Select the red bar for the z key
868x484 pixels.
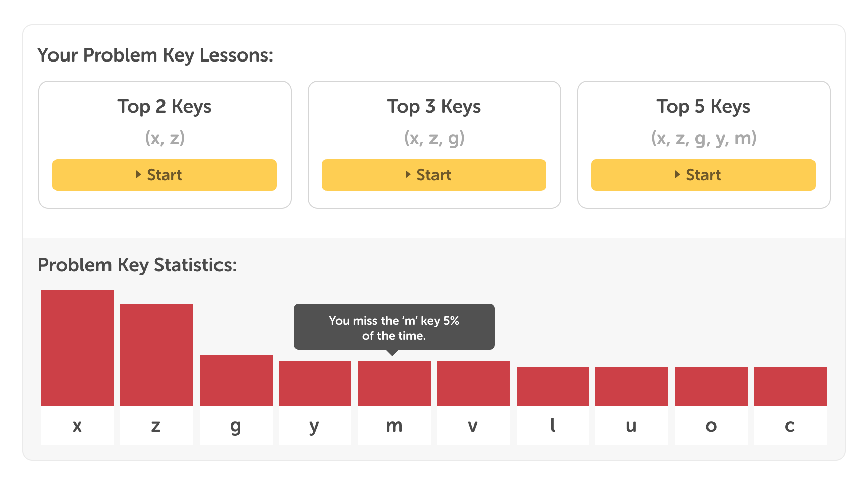(x=156, y=355)
